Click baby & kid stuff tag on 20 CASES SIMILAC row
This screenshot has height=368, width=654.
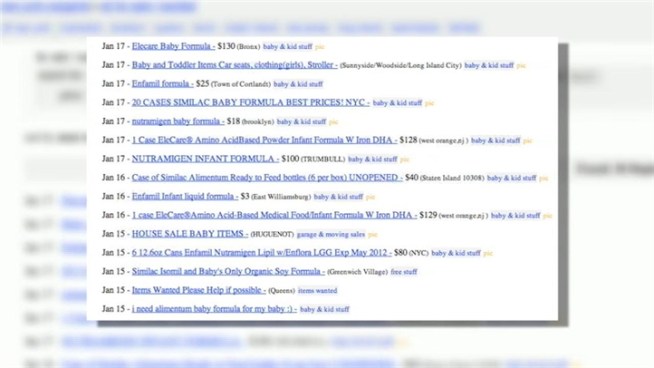click(397, 103)
